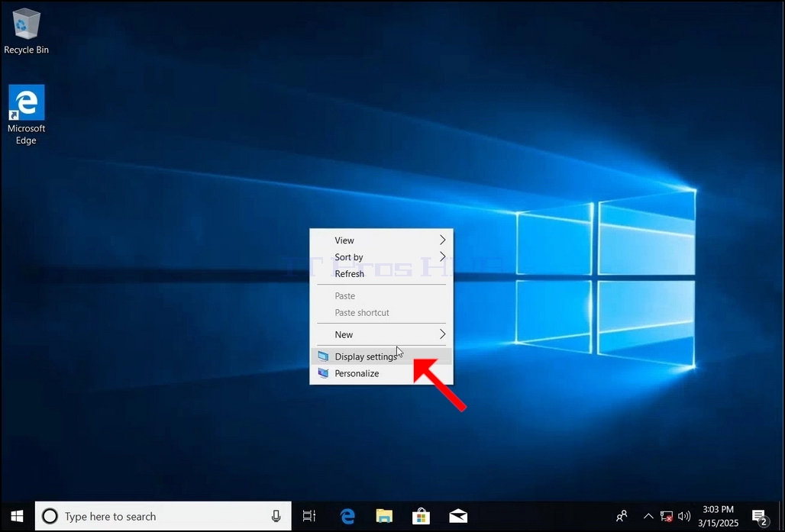785x532 pixels.
Task: Open Task View in the taskbar
Action: (x=309, y=516)
